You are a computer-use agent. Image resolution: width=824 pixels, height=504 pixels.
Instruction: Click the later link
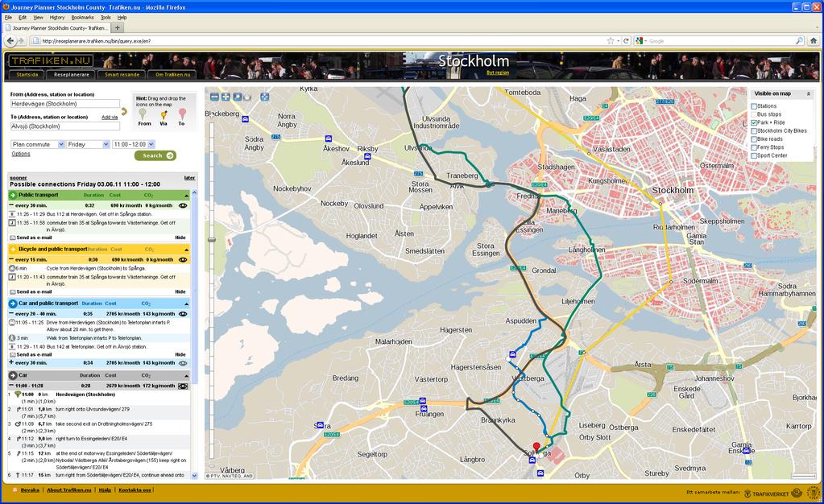[190, 178]
